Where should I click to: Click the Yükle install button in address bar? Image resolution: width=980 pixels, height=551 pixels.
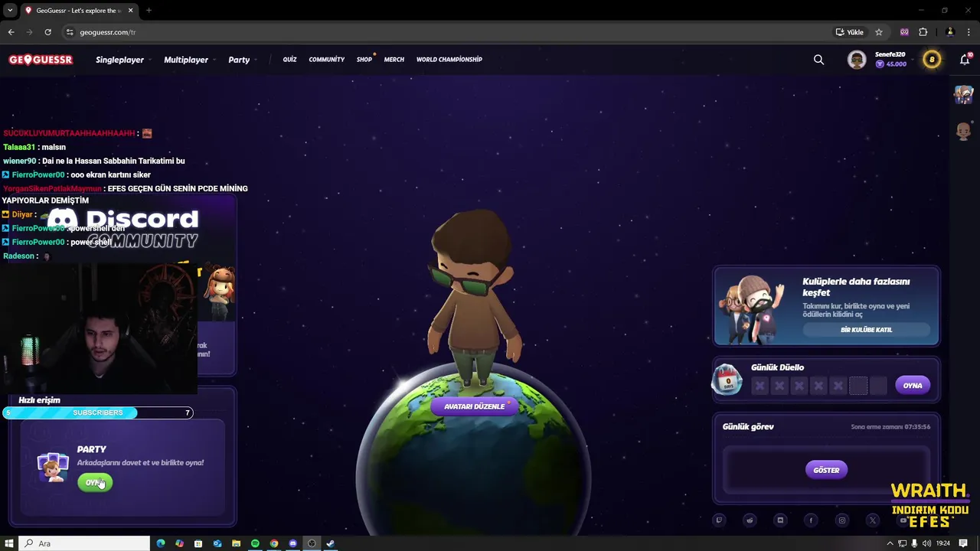(x=850, y=32)
